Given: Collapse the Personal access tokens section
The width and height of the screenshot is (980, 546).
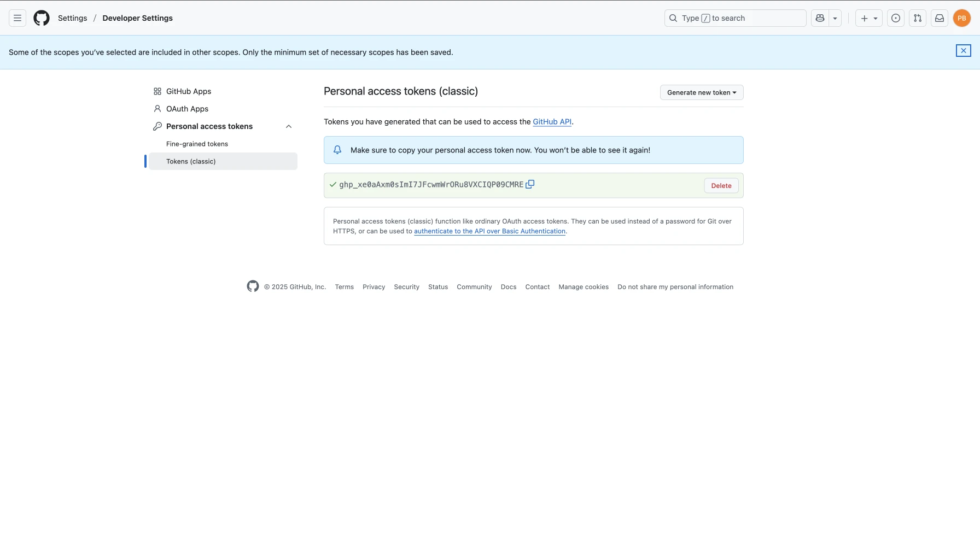Looking at the screenshot, I should point(289,126).
